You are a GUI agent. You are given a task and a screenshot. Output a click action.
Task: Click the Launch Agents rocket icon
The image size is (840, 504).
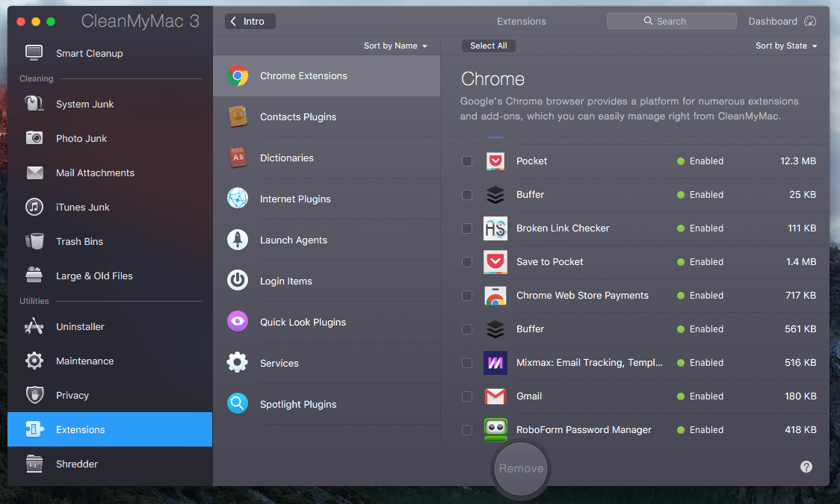tap(238, 240)
